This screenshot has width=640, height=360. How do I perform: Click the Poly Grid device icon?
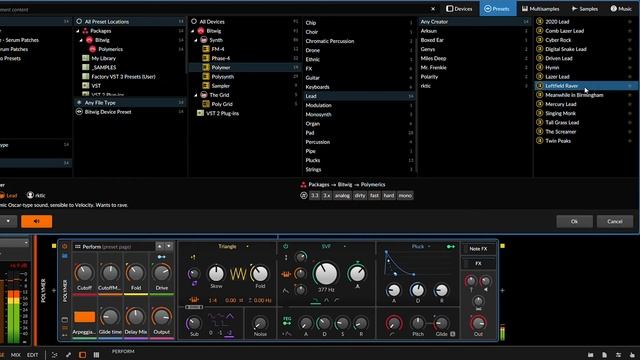click(206, 104)
